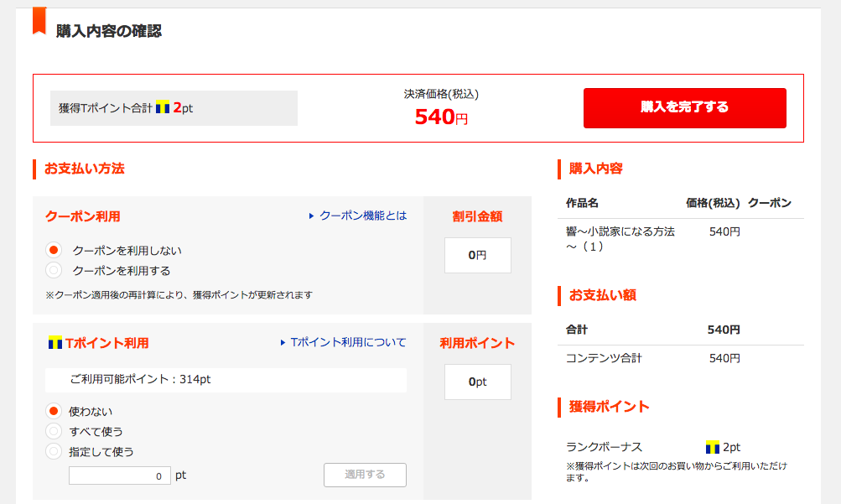Select クーポンを利用する radio option

54,270
